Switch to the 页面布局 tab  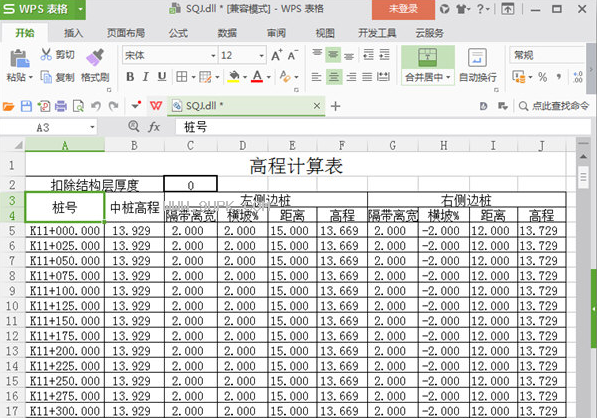[126, 33]
